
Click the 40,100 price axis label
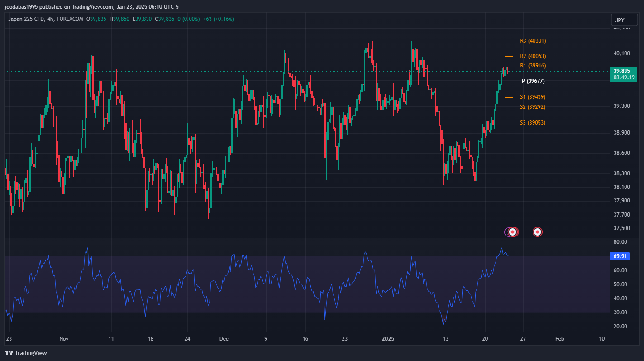[621, 53]
